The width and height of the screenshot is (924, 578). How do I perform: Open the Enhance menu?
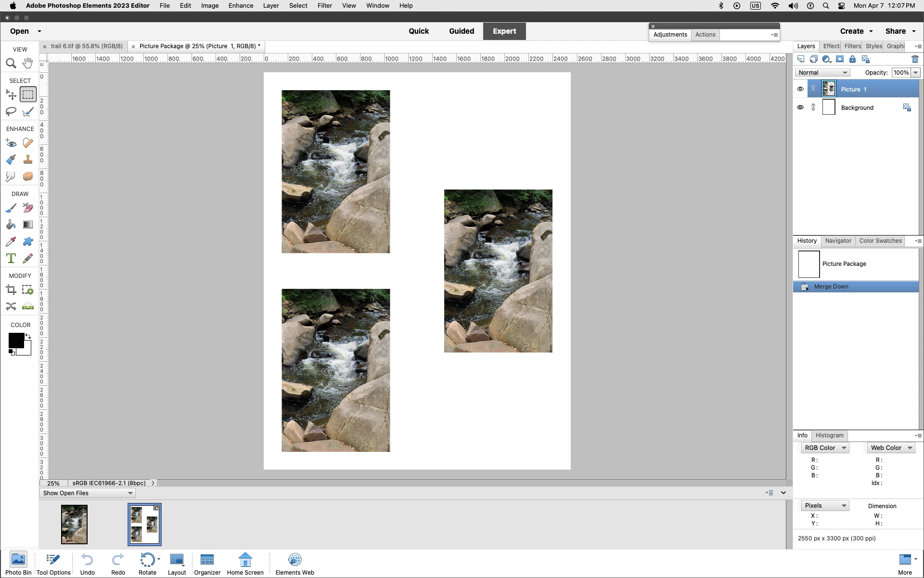click(241, 6)
